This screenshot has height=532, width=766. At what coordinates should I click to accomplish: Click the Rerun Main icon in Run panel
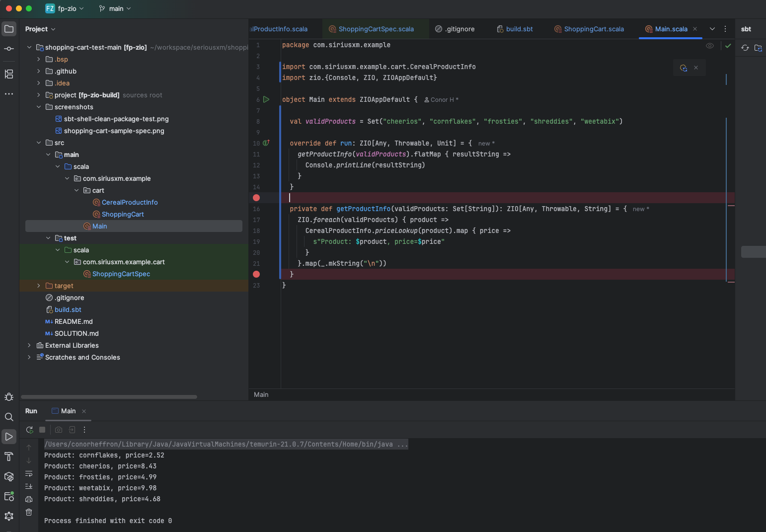pos(30,430)
